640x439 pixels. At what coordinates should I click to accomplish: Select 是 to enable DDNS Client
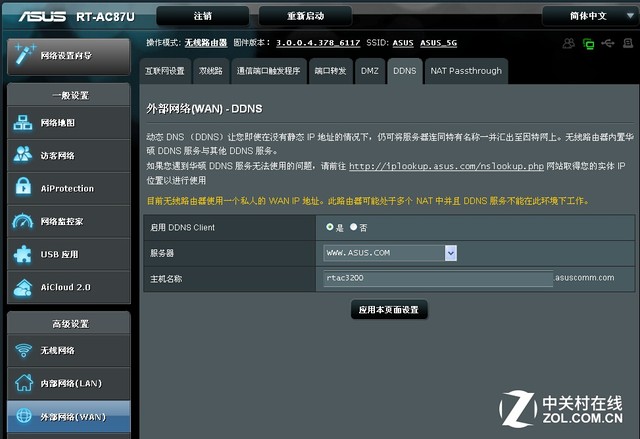(x=330, y=227)
